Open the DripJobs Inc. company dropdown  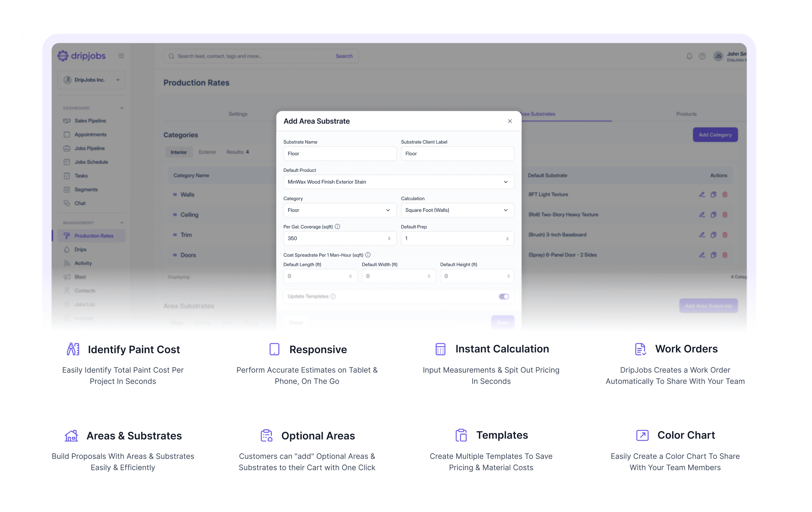point(91,80)
